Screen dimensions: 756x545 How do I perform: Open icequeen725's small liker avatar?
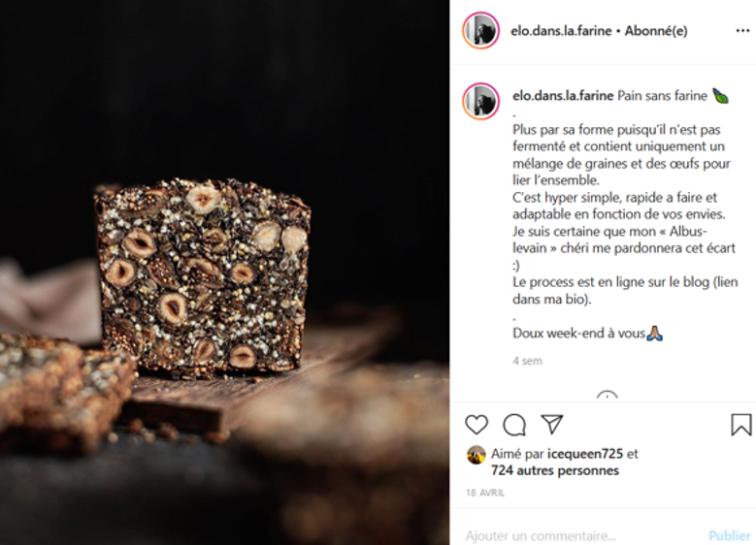pos(476,455)
